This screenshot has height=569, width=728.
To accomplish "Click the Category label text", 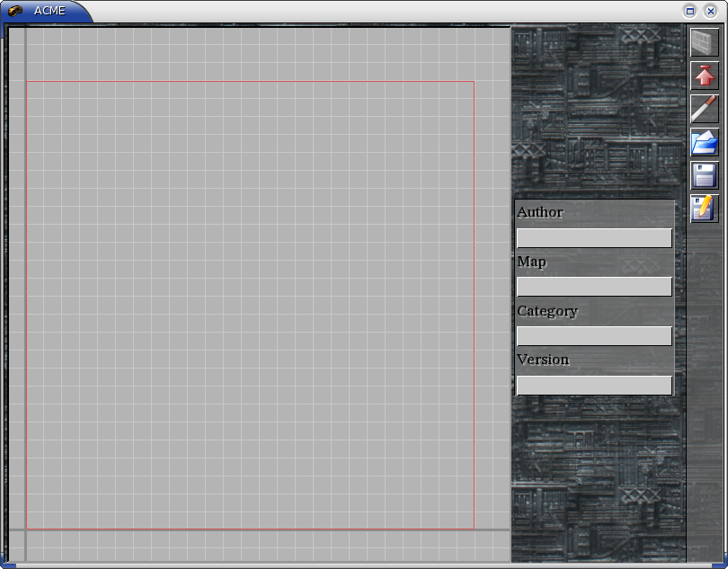I will tap(547, 311).
